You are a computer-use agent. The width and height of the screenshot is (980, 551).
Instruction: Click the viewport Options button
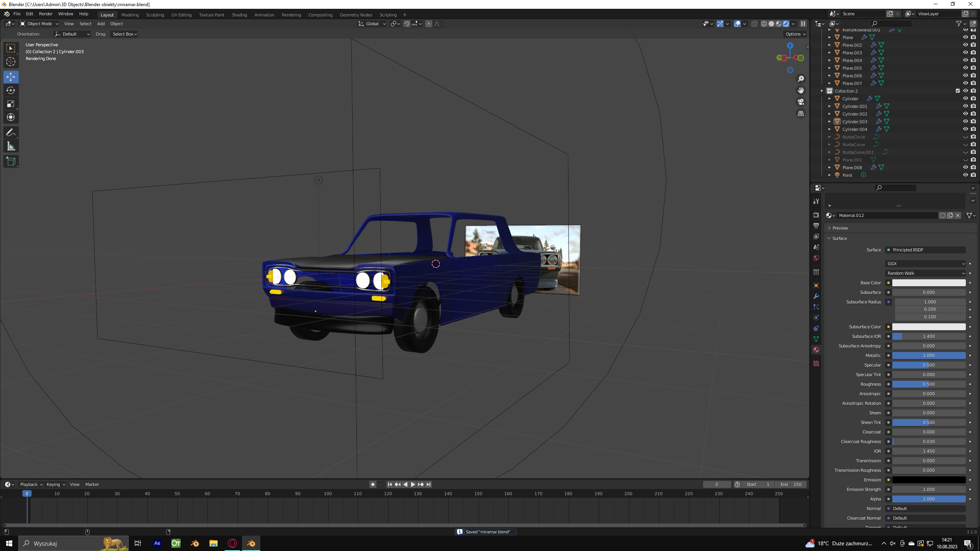(795, 34)
